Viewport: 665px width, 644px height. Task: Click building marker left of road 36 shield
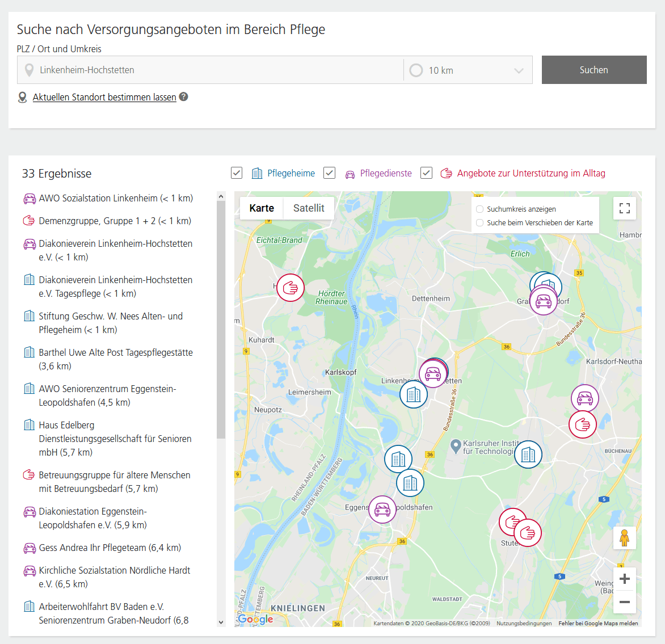coord(398,459)
